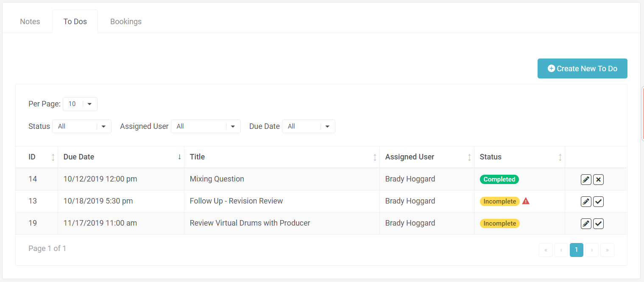The image size is (644, 282).
Task: Mark Mixing Question as incomplete with X icon
Action: 598,179
